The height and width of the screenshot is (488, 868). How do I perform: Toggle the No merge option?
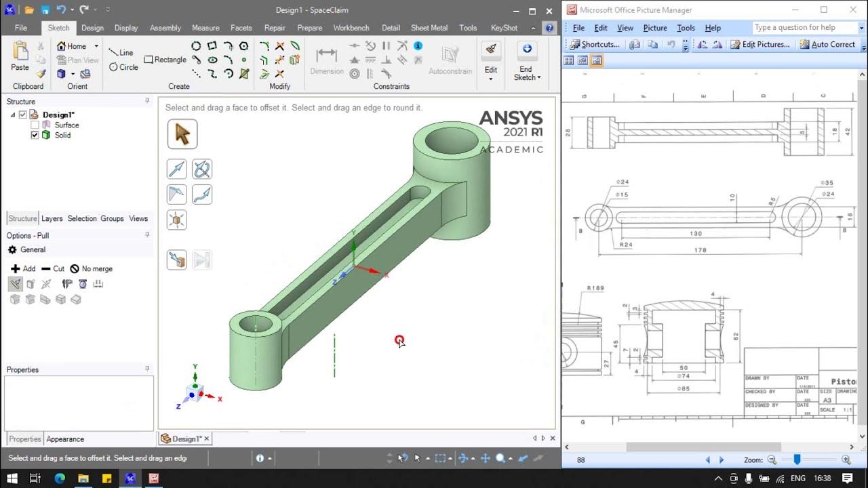tap(92, 268)
